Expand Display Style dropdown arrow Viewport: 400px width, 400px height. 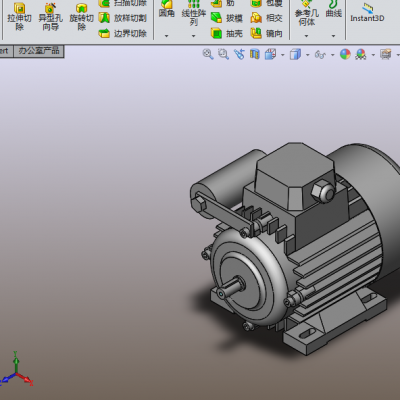pos(307,55)
